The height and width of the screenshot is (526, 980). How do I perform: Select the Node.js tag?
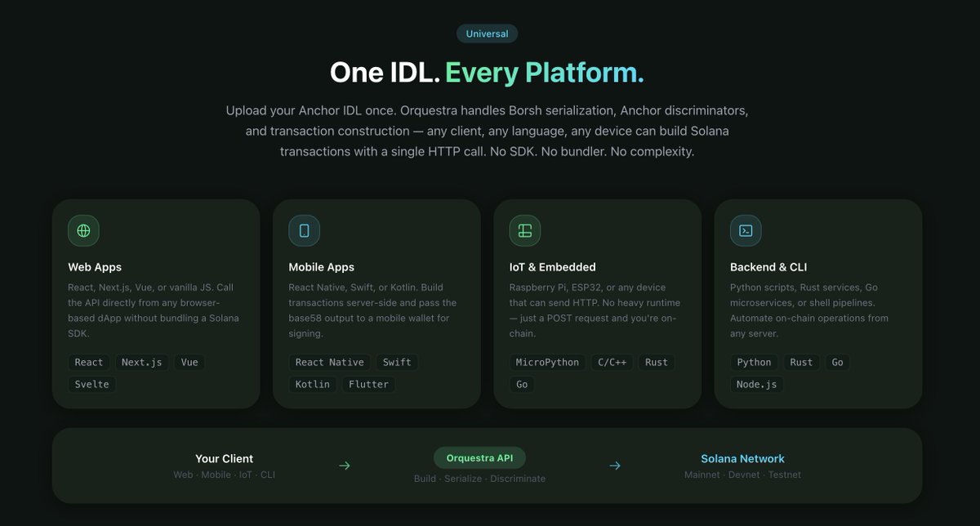(757, 384)
